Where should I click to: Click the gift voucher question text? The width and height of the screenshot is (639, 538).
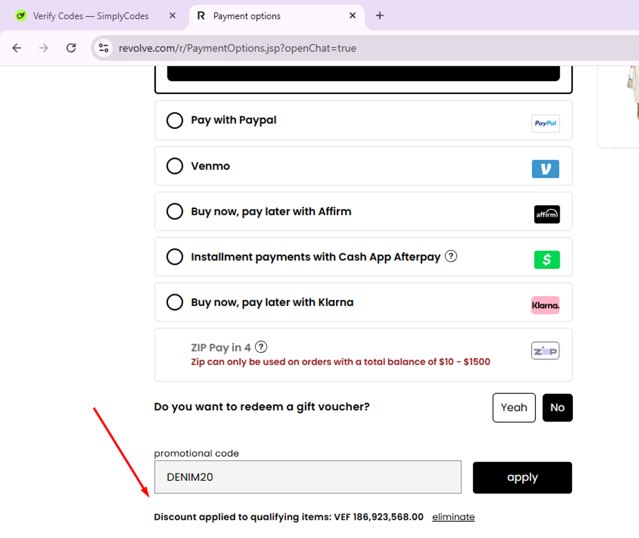(262, 407)
